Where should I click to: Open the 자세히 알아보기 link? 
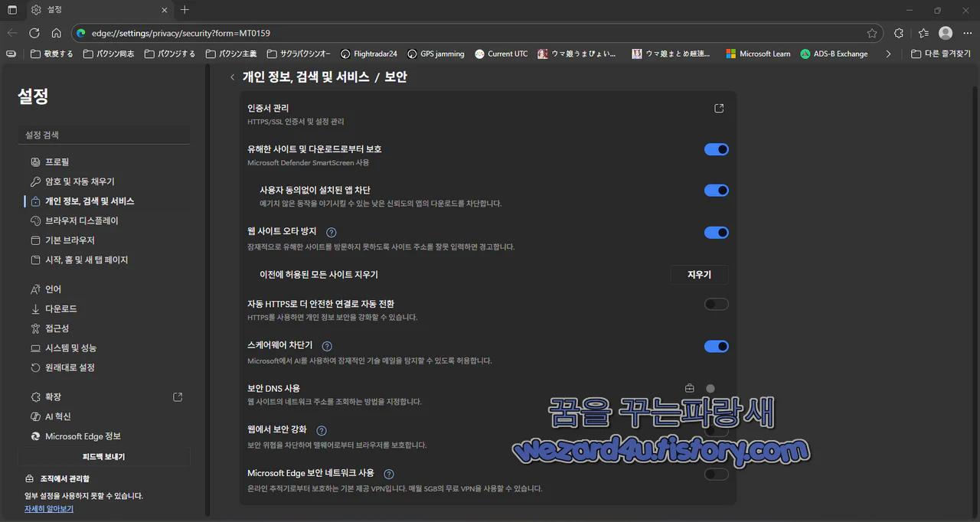[49, 509]
